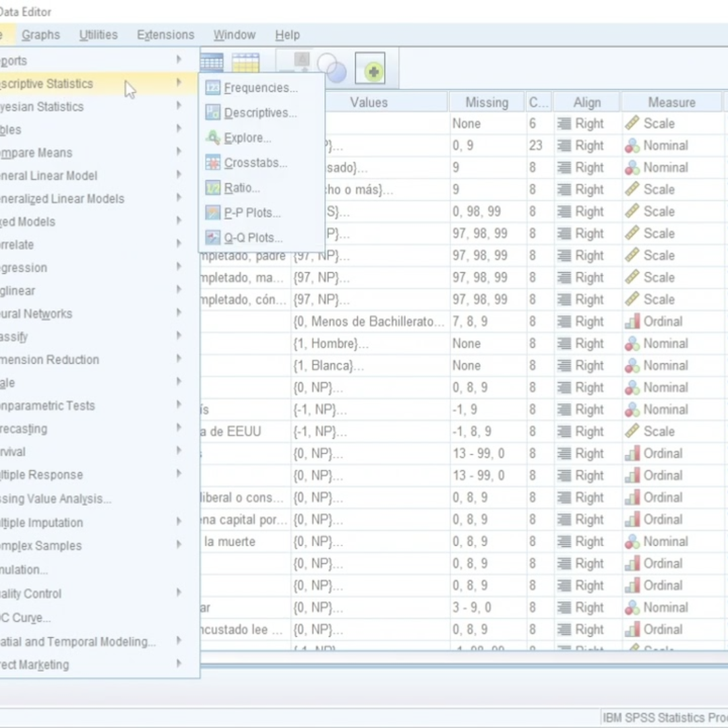Expand the Nonparametric Tests submenu arrow
Image resolution: width=728 pixels, height=728 pixels.
(179, 405)
